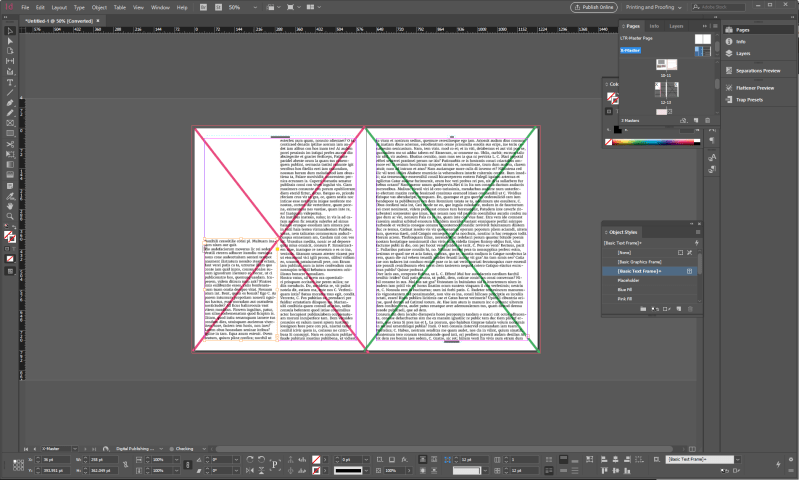Open the File menu
799x480 pixels.
pos(25,8)
